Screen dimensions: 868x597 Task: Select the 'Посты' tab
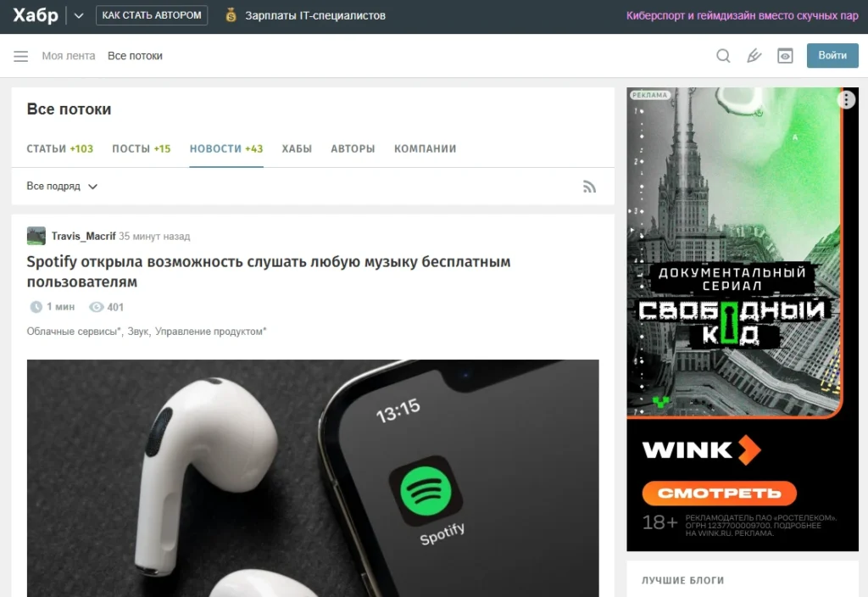click(141, 148)
